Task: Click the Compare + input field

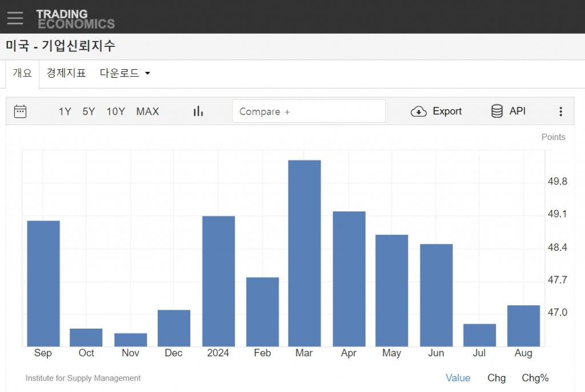Action: click(x=308, y=111)
